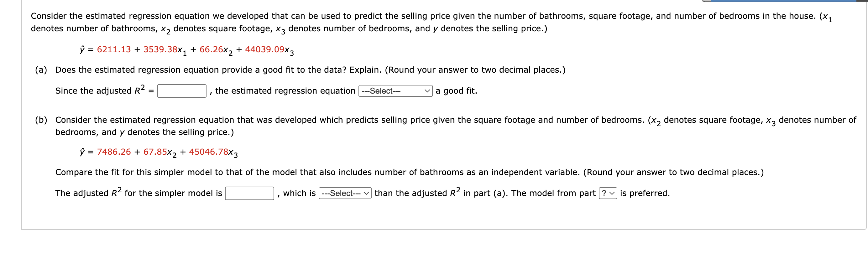Click the 'is preferred.' text at the end
868x253 pixels.
(x=645, y=194)
